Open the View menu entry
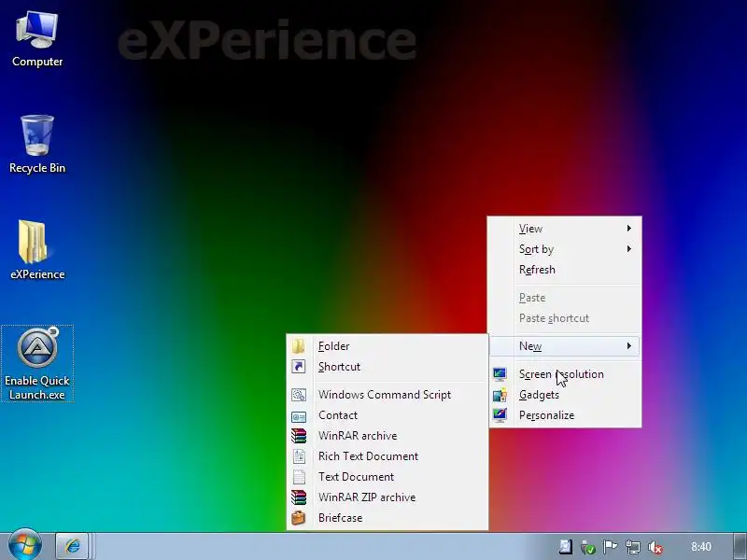Viewport: 747px width, 560px height. tap(566, 229)
